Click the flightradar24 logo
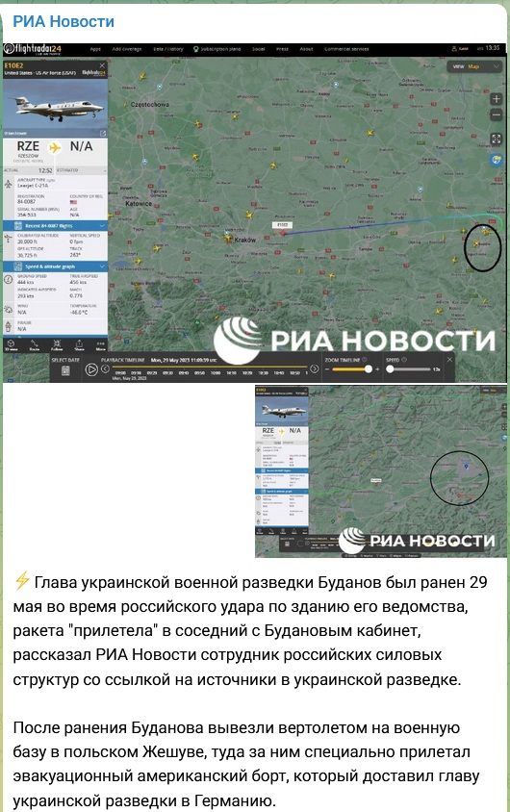This screenshot has width=510, height=812. [x=33, y=50]
